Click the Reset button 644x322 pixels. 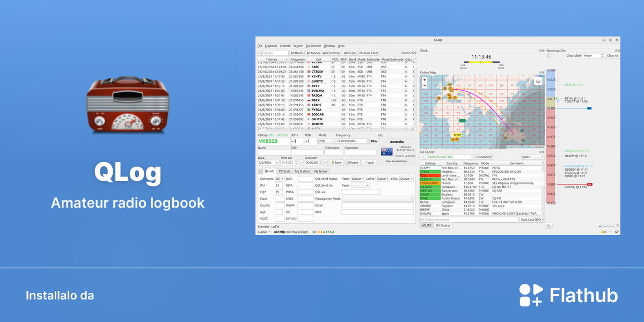[352, 162]
